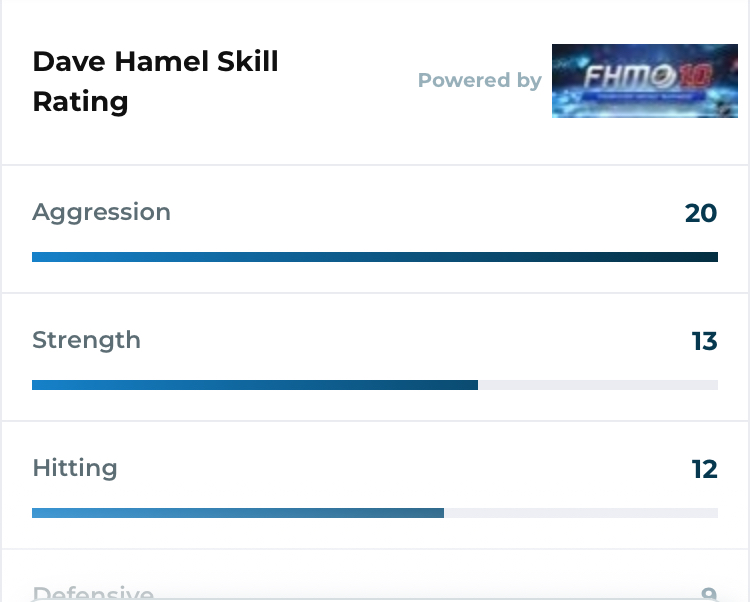Screen dimensions: 750x602
Task: Select the 'Powered by' text
Action: coord(480,80)
